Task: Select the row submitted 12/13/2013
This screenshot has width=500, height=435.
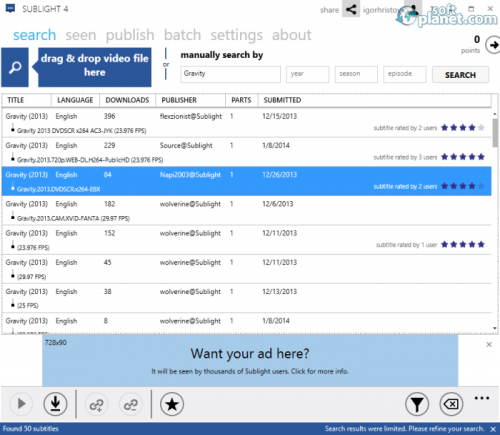Action: coord(246,298)
